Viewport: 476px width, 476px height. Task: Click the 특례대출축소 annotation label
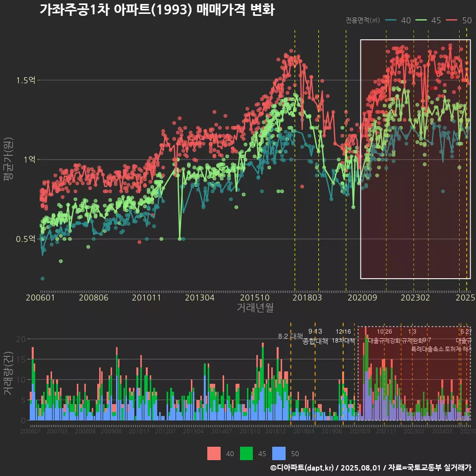[x=427, y=349]
